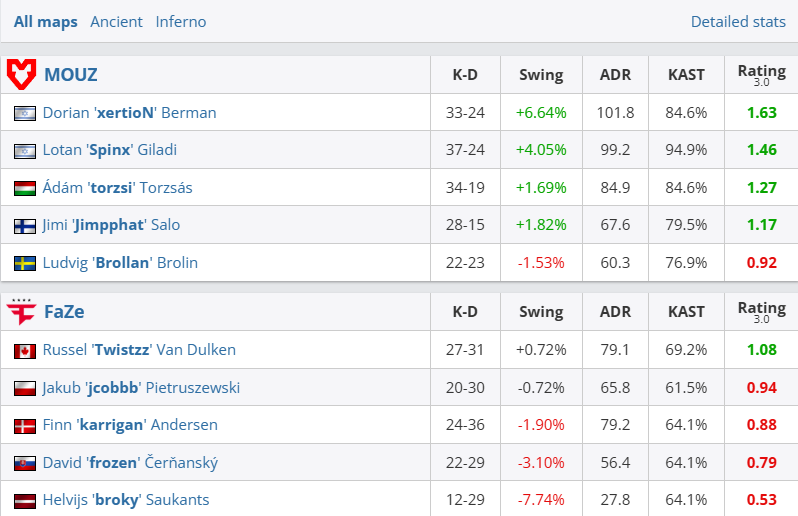This screenshot has height=516, width=798.
Task: Click the KAST column header in MOUZ table
Action: point(686,74)
